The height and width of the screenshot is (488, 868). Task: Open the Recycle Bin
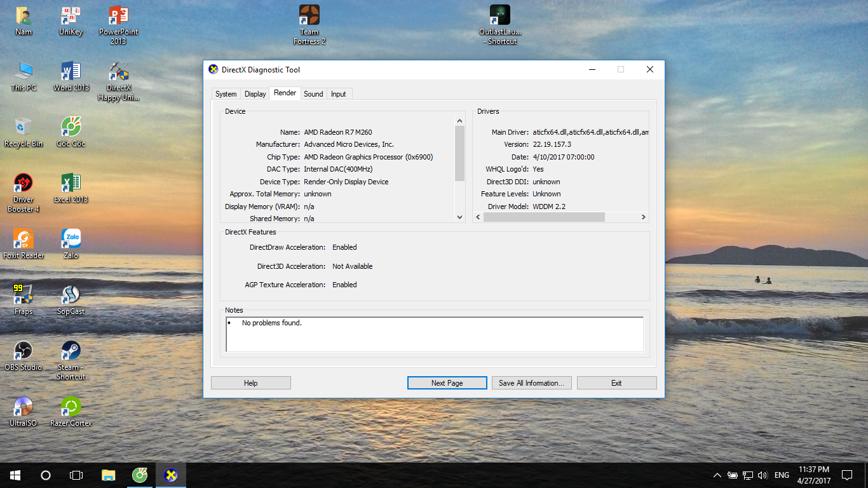point(24,133)
